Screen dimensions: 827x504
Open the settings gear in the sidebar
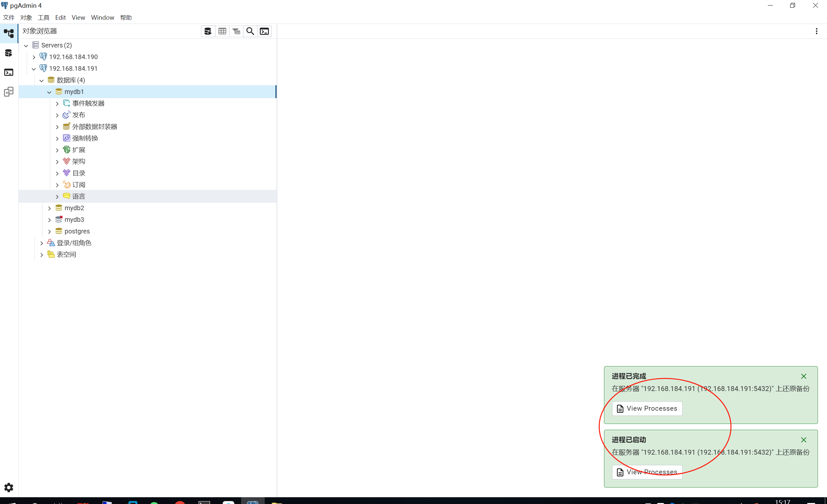click(x=9, y=487)
